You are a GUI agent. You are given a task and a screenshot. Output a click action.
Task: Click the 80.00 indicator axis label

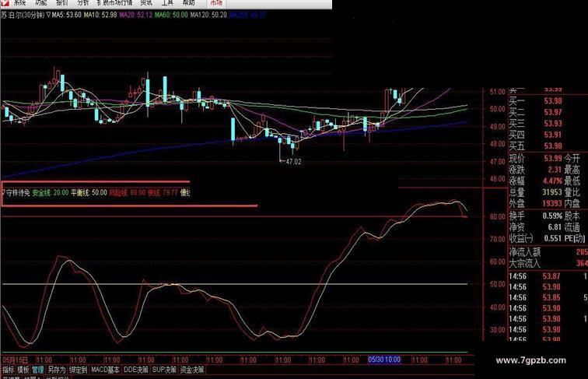pyautogui.click(x=497, y=217)
